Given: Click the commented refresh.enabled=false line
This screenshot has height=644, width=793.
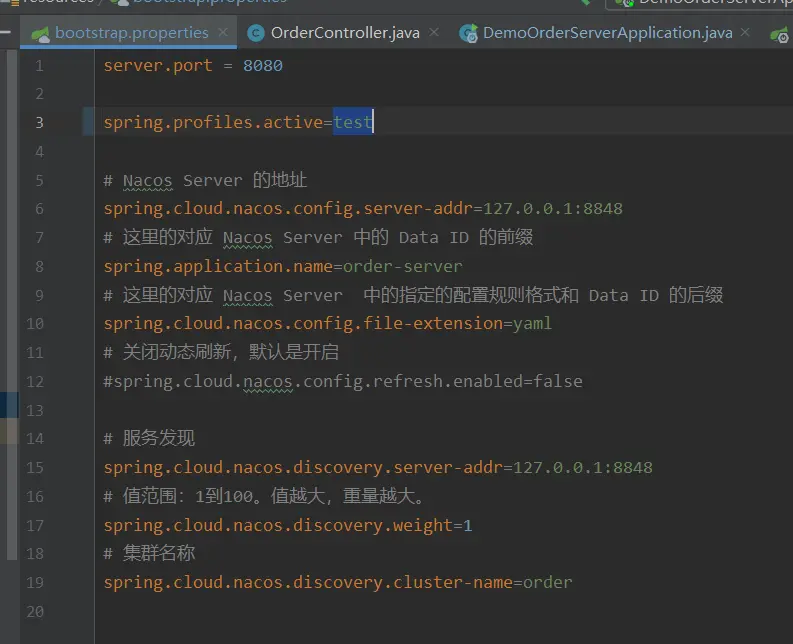Looking at the screenshot, I should 342,381.
